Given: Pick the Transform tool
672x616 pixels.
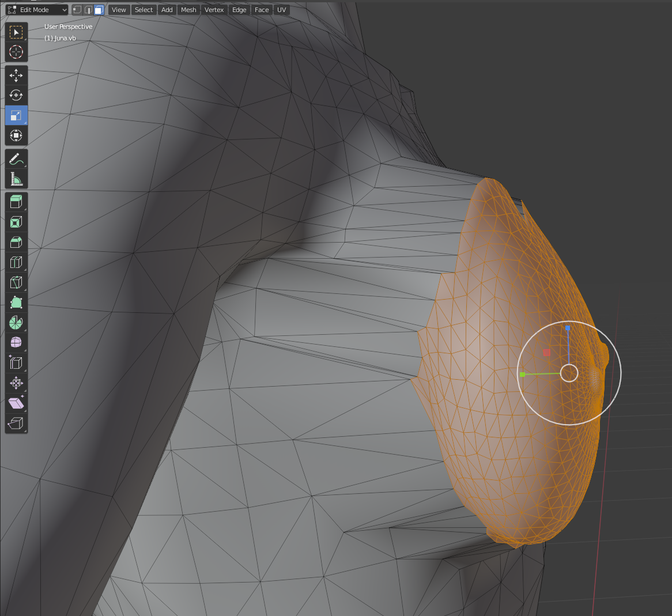Looking at the screenshot, I should pyautogui.click(x=16, y=135).
